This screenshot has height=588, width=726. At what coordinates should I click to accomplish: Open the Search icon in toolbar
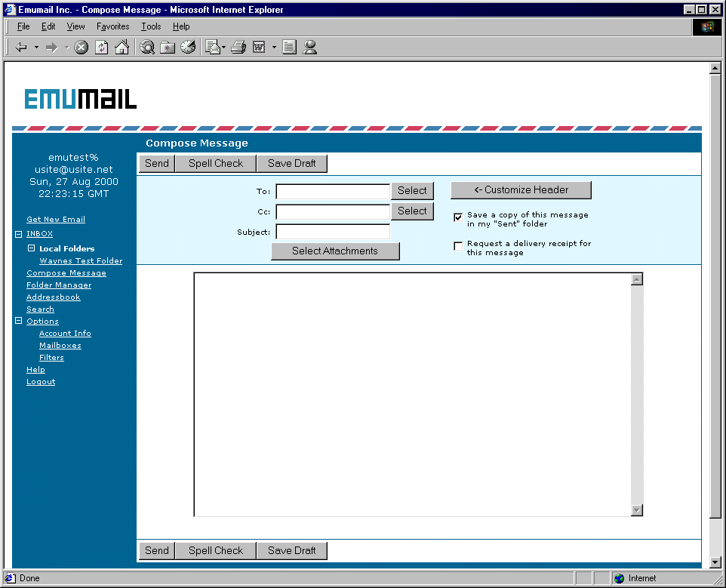(147, 48)
